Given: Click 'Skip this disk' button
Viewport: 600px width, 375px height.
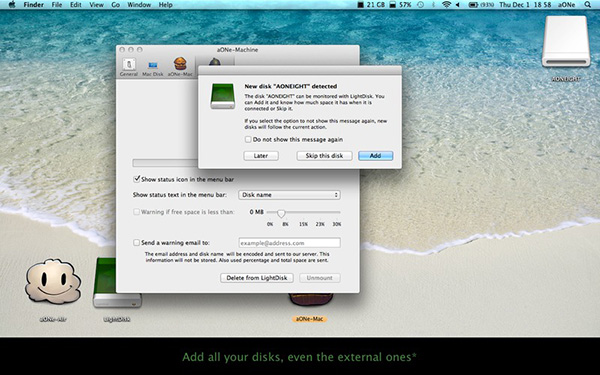Looking at the screenshot, I should pyautogui.click(x=324, y=156).
